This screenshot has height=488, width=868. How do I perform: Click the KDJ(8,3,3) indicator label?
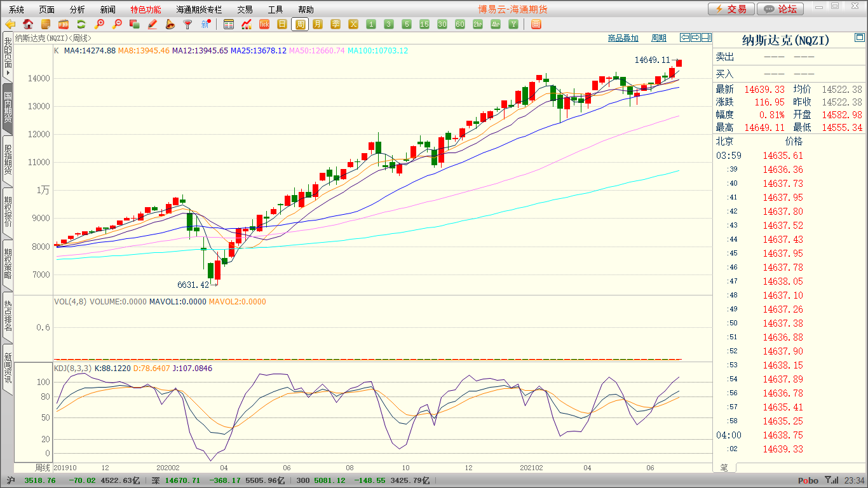pyautogui.click(x=72, y=368)
